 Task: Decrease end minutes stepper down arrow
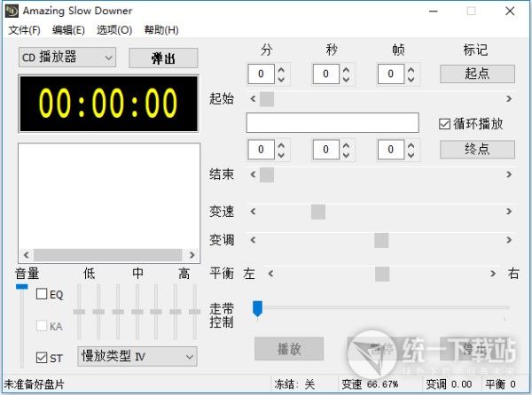point(281,154)
